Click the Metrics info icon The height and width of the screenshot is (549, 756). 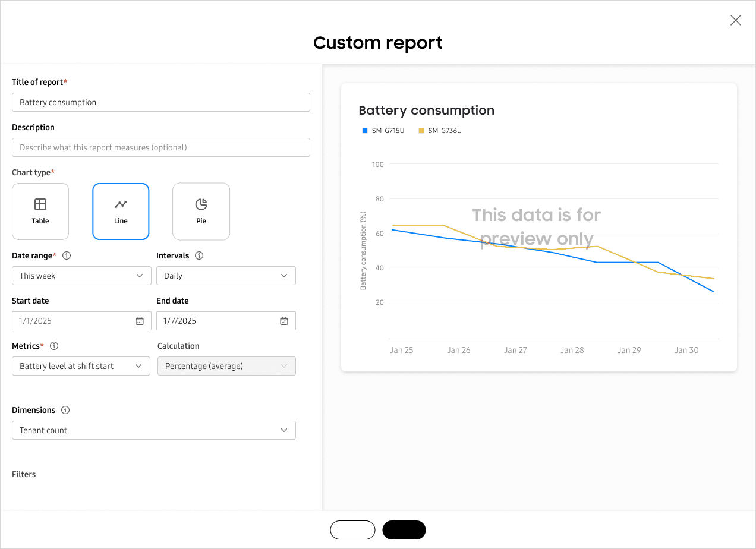[54, 346]
